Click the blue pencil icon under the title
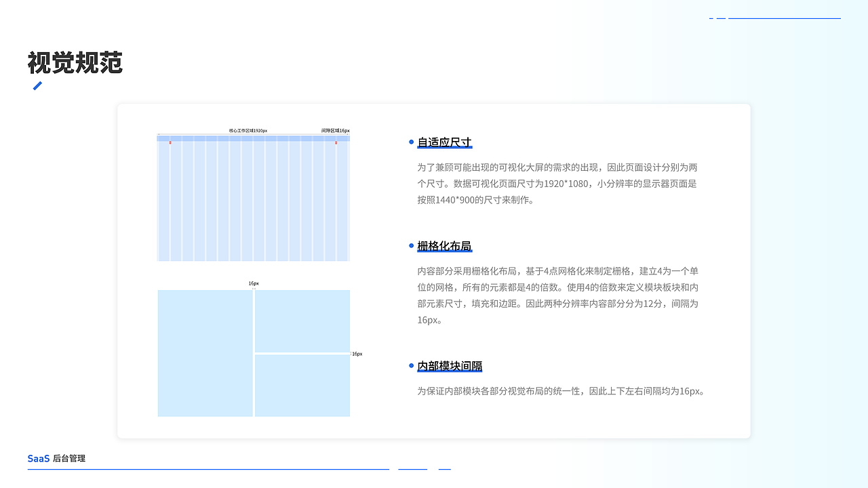 (x=37, y=86)
